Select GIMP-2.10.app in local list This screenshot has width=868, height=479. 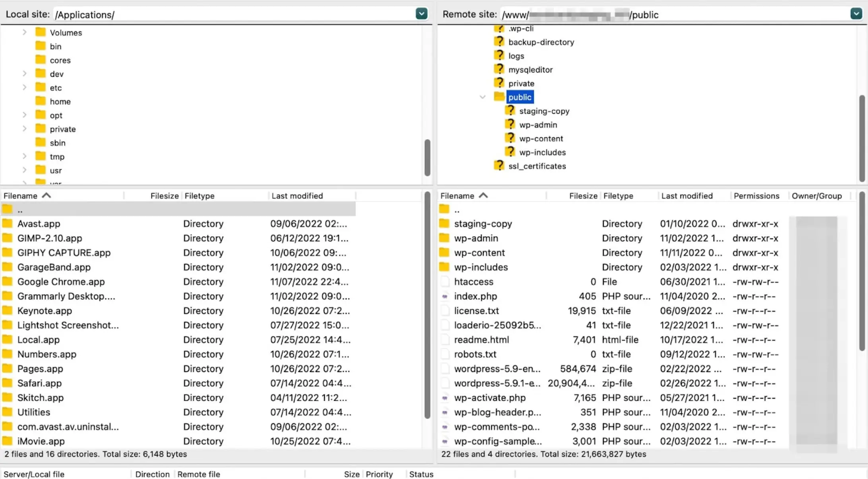click(x=49, y=238)
